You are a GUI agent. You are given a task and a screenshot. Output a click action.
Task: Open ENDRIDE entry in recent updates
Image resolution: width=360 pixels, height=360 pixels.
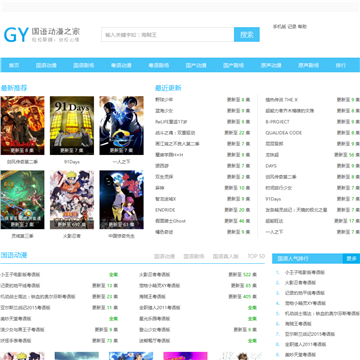click(x=165, y=210)
